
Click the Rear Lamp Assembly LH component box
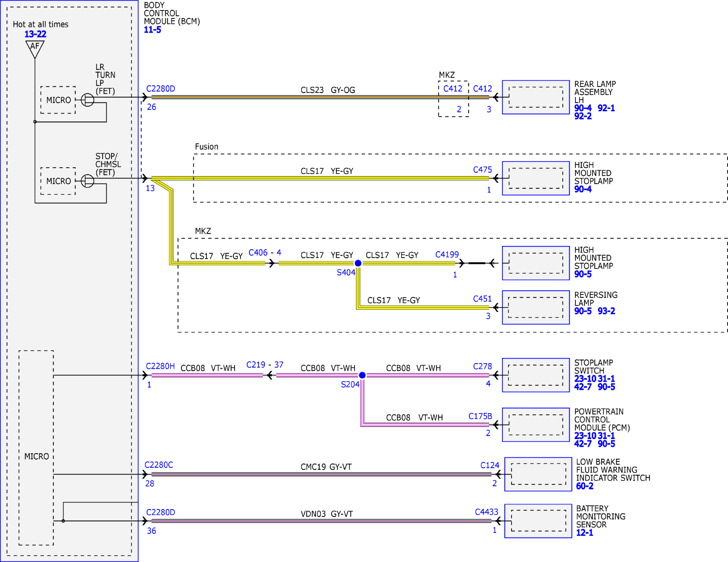(536, 97)
